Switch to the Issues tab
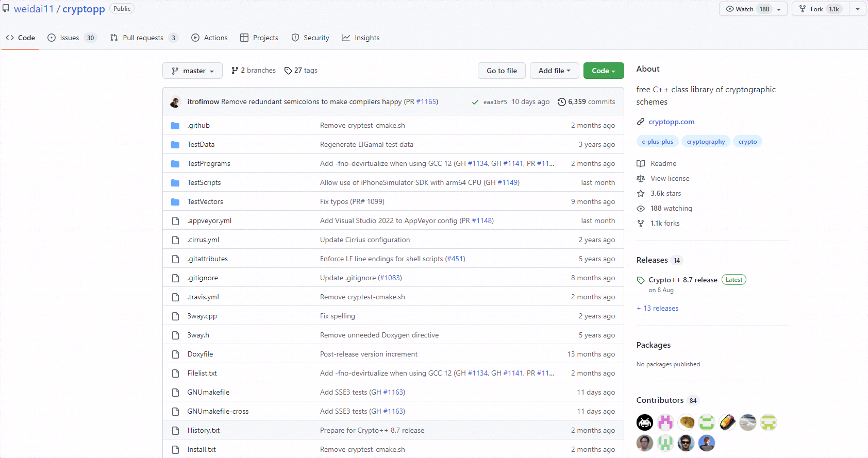The image size is (868, 458). coord(72,38)
